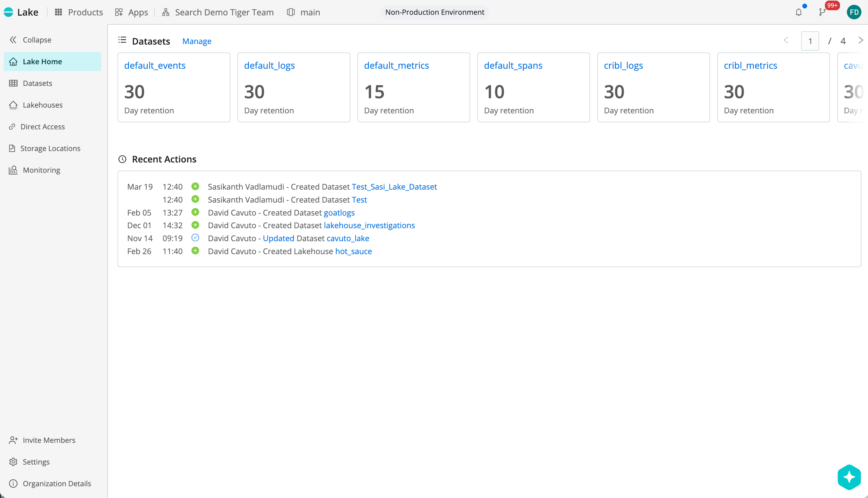
Task: Collapse the left sidebar
Action: point(30,40)
